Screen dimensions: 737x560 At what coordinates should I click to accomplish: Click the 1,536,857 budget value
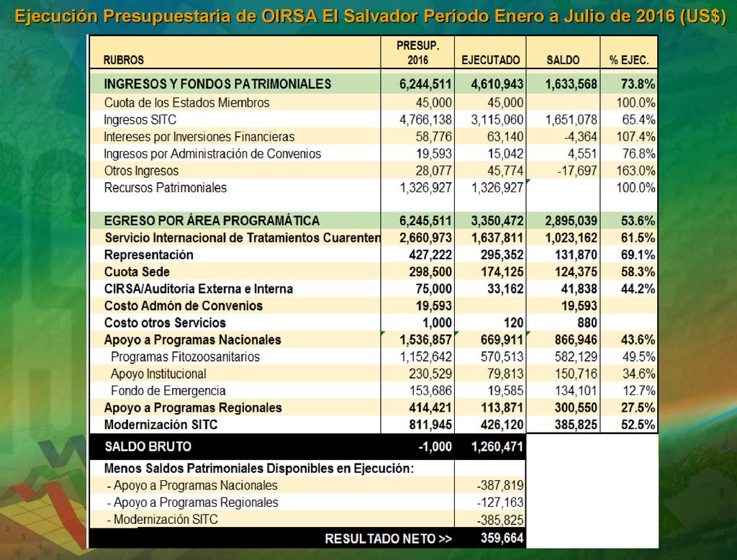click(425, 340)
